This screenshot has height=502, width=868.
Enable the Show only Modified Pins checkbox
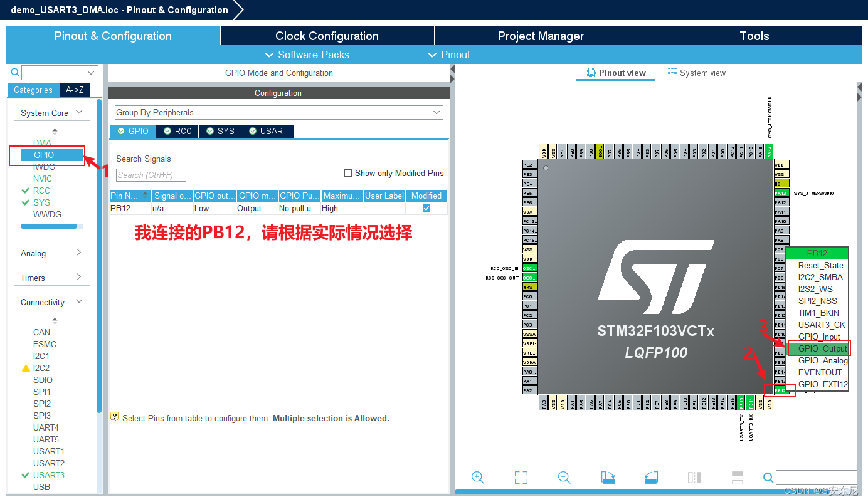tap(348, 173)
